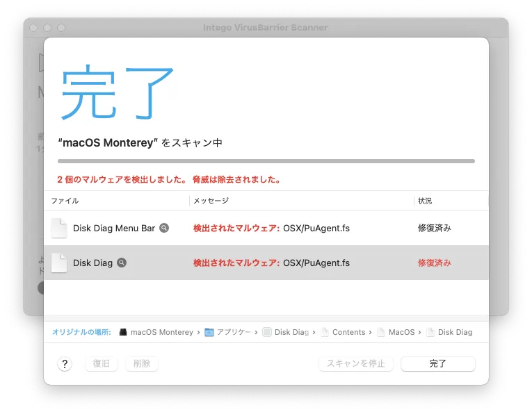Click the アプリケー folder icon in path

tap(209, 332)
